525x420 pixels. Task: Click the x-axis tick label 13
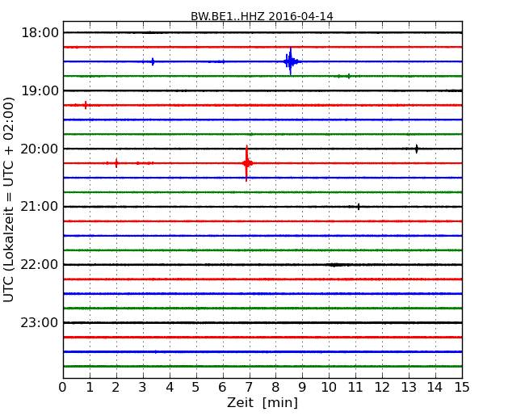click(409, 387)
